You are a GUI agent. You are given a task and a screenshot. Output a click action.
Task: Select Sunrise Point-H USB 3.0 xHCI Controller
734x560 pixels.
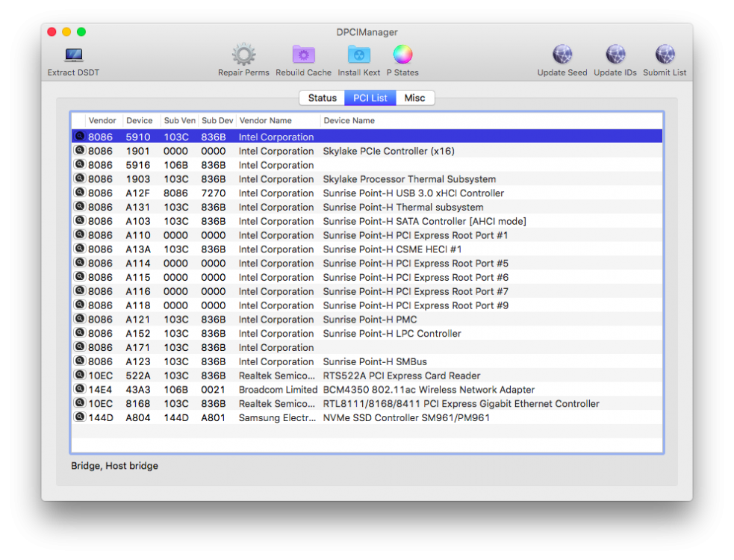point(367,193)
